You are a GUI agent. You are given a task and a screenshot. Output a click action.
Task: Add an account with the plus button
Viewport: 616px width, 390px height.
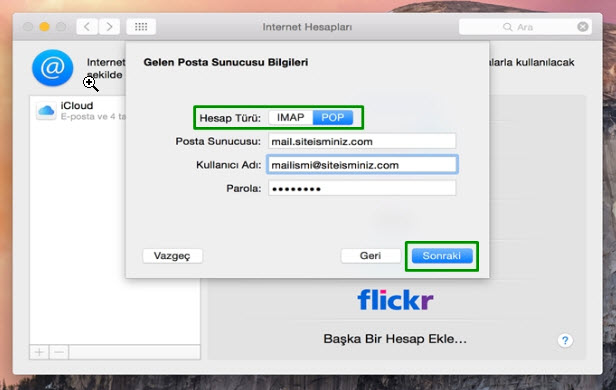39,352
